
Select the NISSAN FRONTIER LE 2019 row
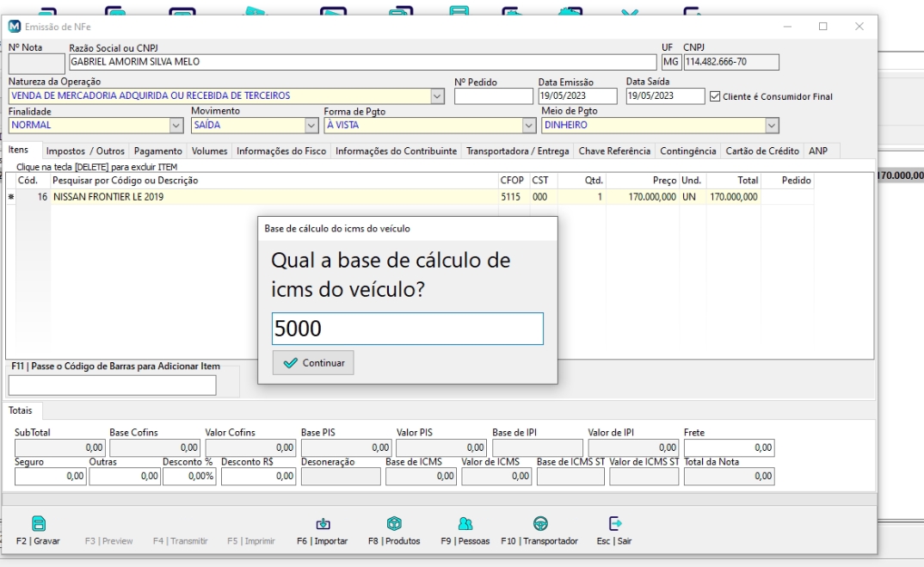click(258, 197)
